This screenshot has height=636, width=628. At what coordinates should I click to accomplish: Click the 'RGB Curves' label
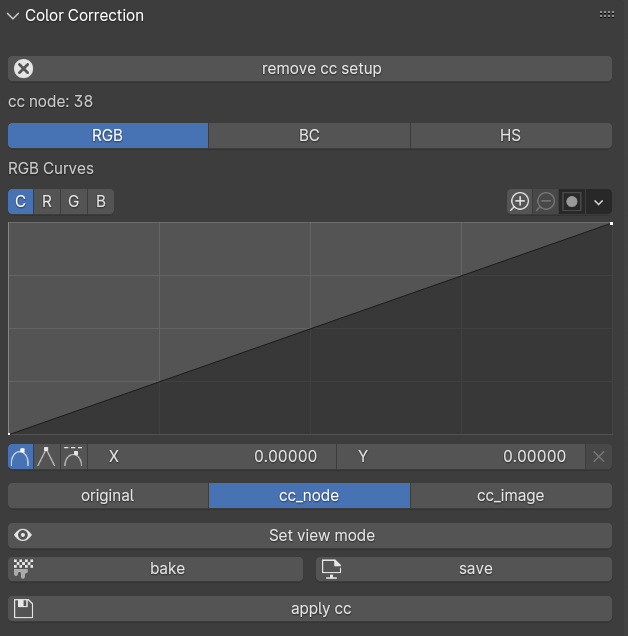pos(51,168)
